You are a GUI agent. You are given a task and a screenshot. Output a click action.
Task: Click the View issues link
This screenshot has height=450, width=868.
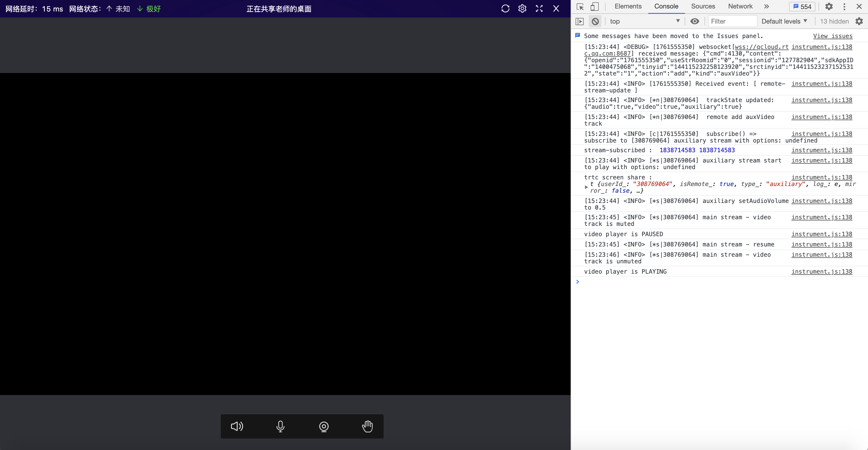[832, 36]
